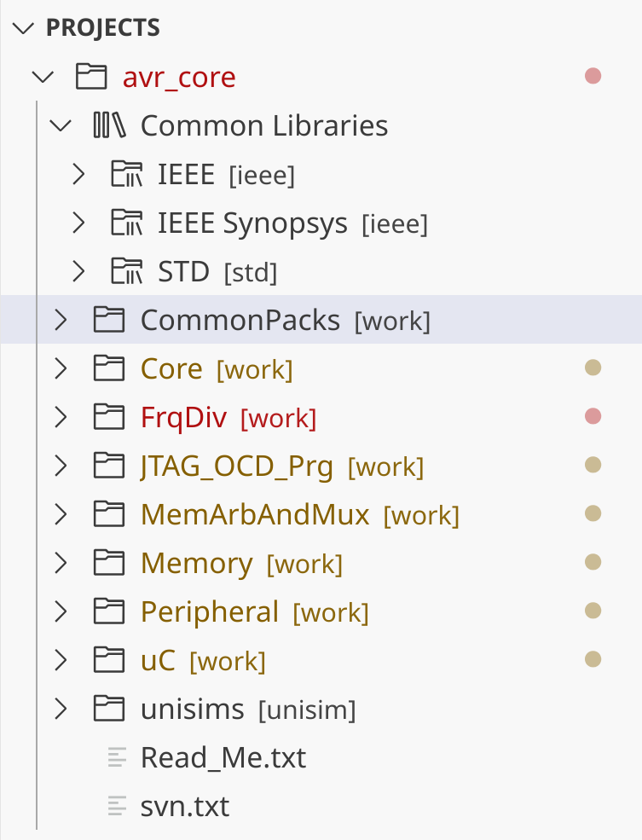The height and width of the screenshot is (840, 642).
Task: Collapse the avr_core project tree
Action: 42,76
